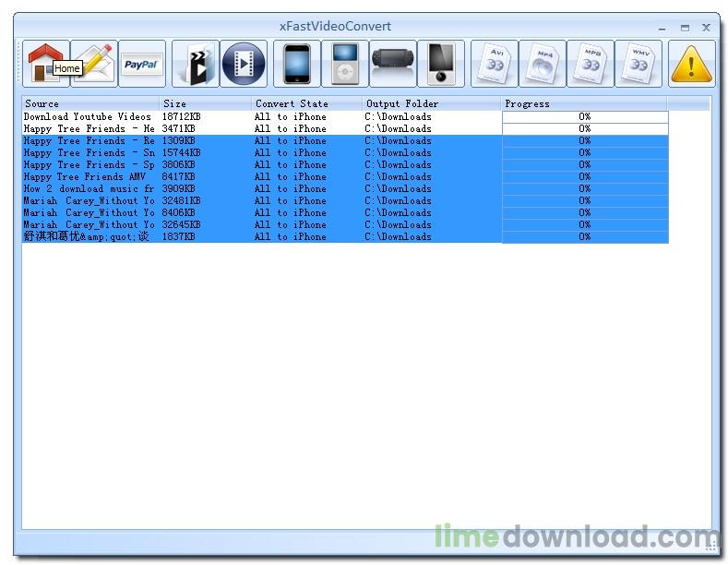Screen dimensions: 728x565
Task: Select the Download Youtube Videos row
Action: pyautogui.click(x=88, y=117)
